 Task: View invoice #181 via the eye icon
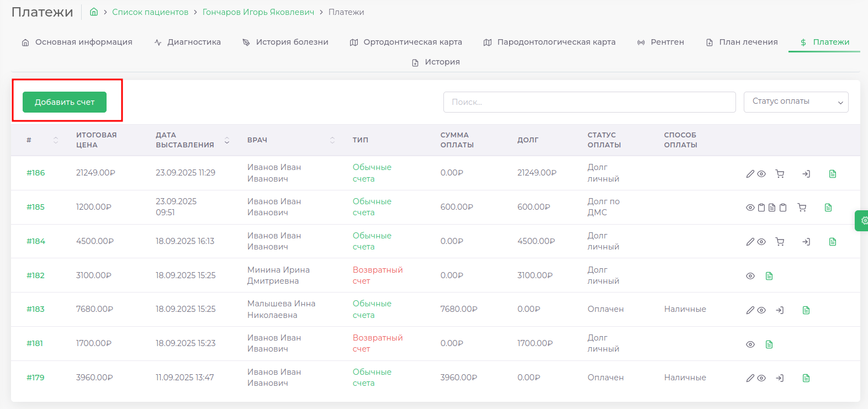750,344
